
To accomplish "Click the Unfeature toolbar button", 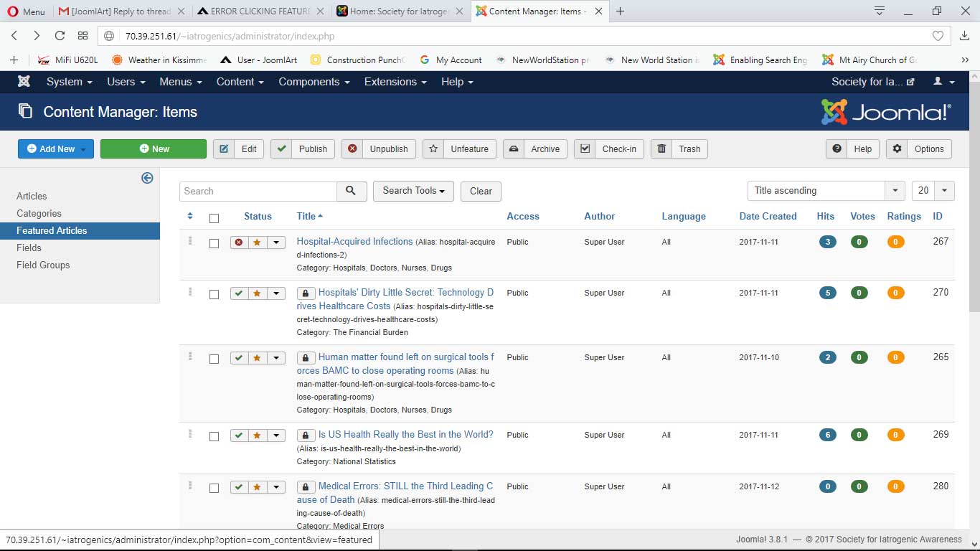I will (460, 149).
